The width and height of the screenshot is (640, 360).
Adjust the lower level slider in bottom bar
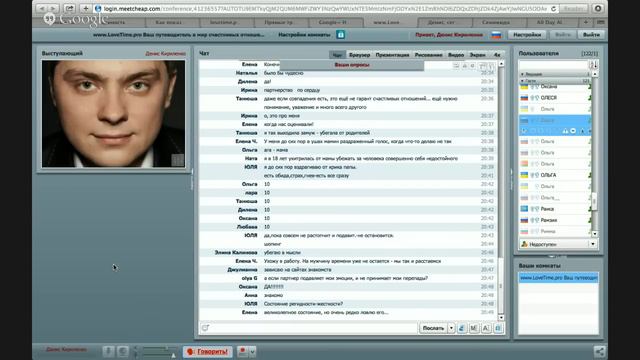159,356
